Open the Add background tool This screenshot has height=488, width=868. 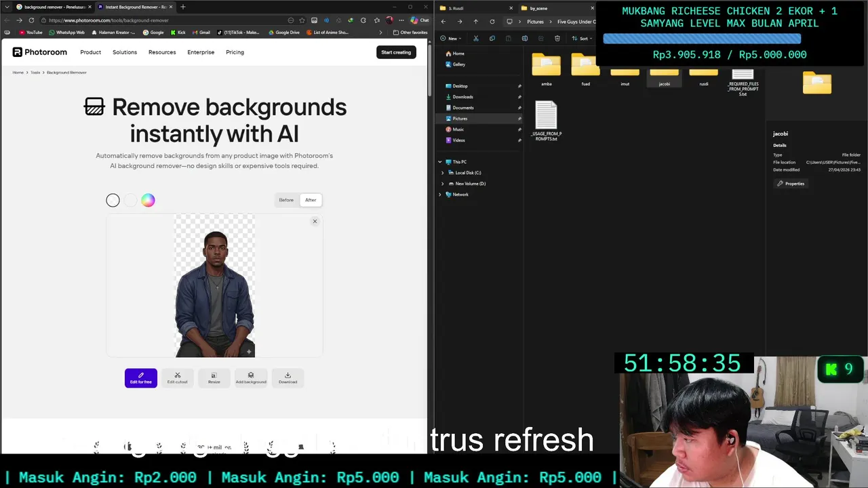click(x=251, y=378)
